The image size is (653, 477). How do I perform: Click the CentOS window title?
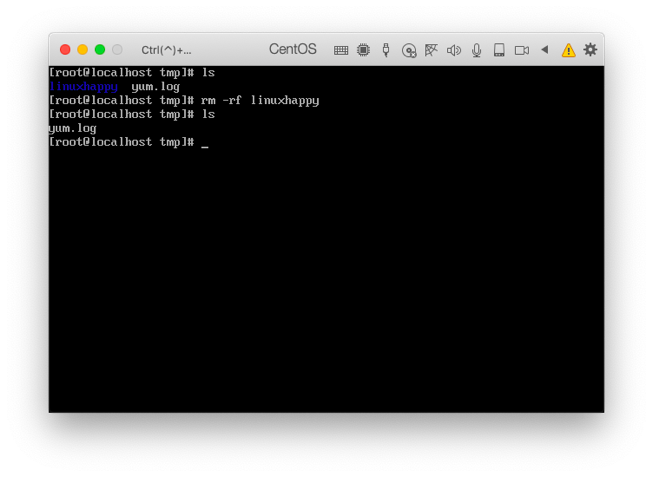[x=292, y=49]
